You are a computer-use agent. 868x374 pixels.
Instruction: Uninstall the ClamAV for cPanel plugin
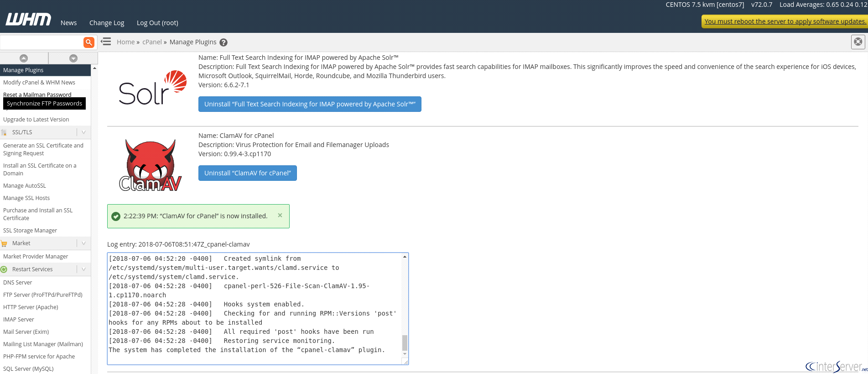tap(248, 173)
